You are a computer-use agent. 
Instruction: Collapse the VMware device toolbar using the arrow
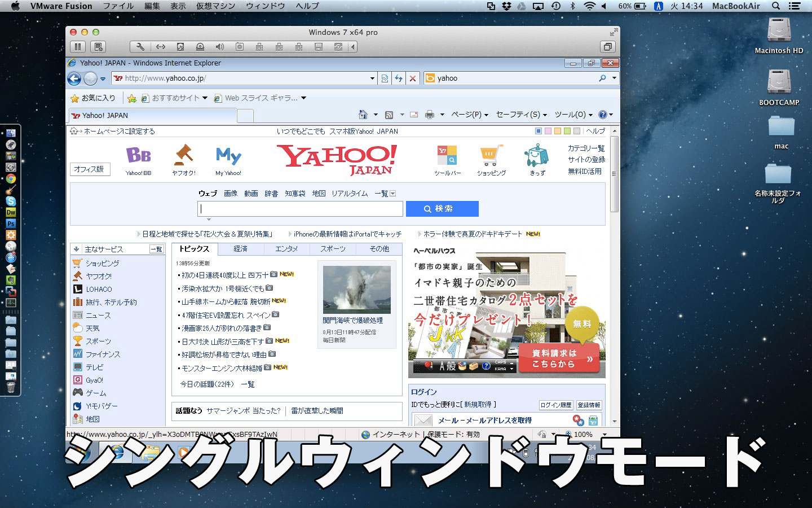tap(353, 47)
